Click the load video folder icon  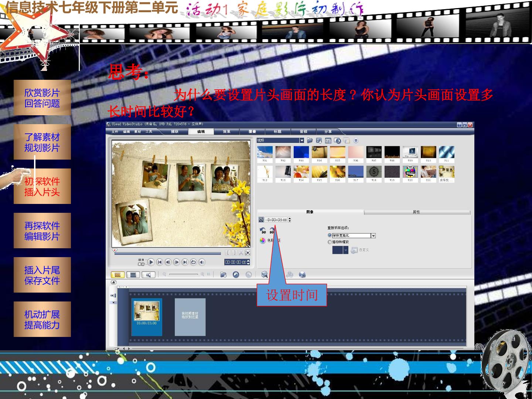310,140
